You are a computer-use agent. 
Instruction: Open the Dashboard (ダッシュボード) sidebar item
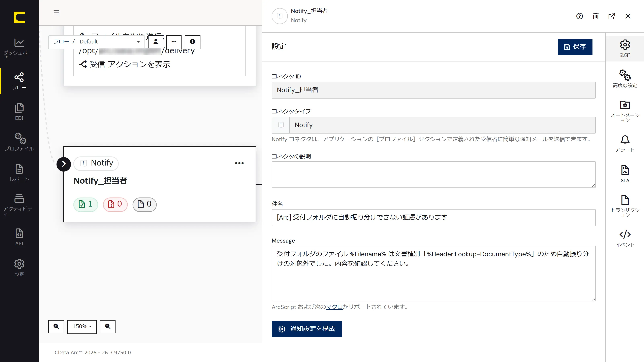[19, 49]
